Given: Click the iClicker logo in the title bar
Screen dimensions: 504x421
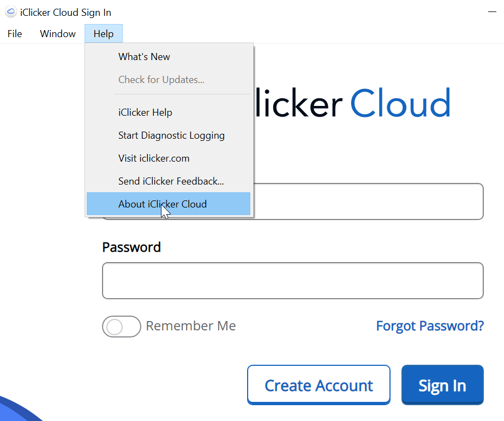Looking at the screenshot, I should pos(10,11).
